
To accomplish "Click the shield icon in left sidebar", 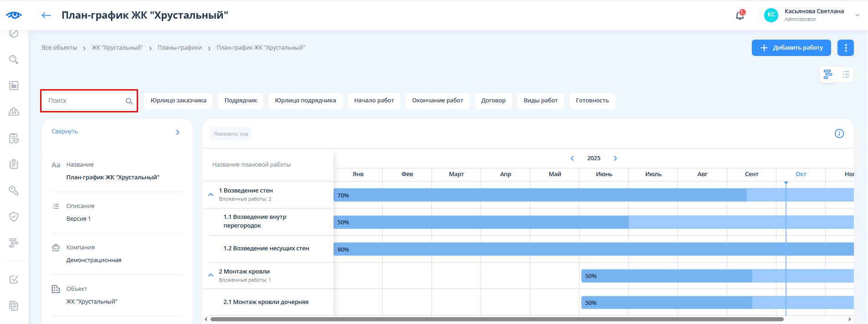I will (14, 217).
